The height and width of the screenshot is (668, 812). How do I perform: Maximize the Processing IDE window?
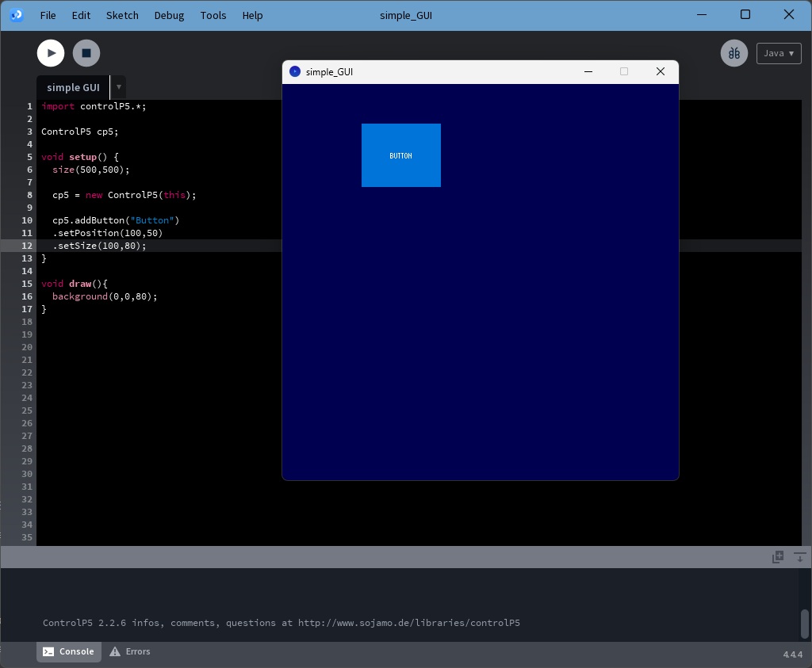745,15
